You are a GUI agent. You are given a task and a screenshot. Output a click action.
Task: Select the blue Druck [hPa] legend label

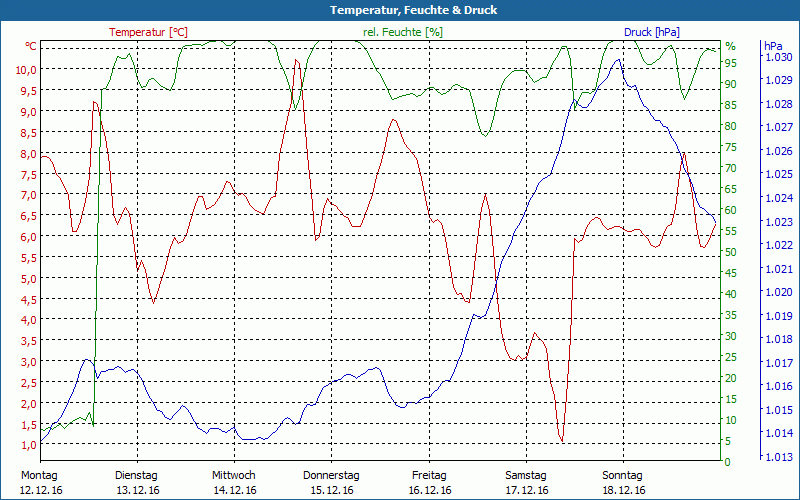[x=651, y=32]
